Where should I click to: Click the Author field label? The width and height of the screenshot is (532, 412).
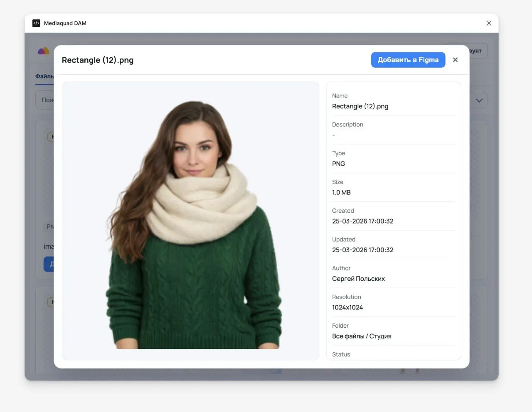(342, 268)
